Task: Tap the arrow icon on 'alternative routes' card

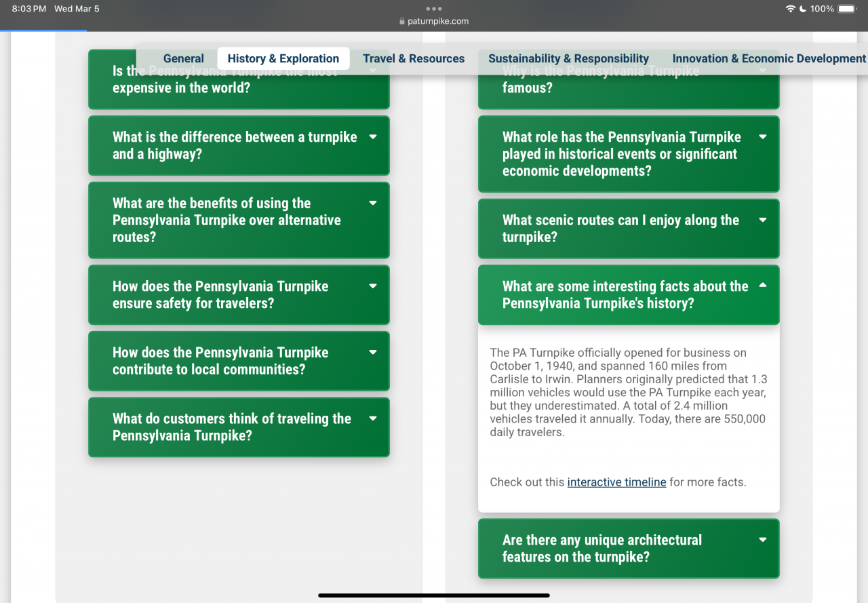Action: coord(373,203)
